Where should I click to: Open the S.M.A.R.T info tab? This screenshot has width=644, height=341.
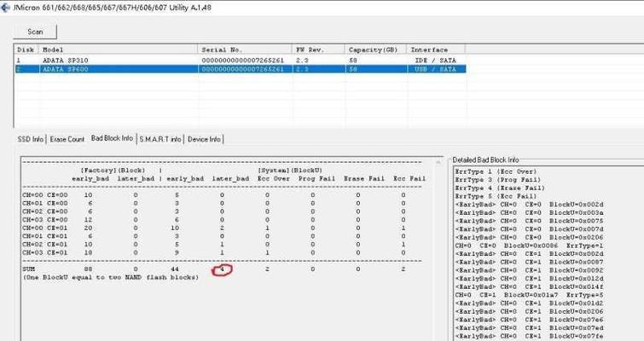point(160,139)
